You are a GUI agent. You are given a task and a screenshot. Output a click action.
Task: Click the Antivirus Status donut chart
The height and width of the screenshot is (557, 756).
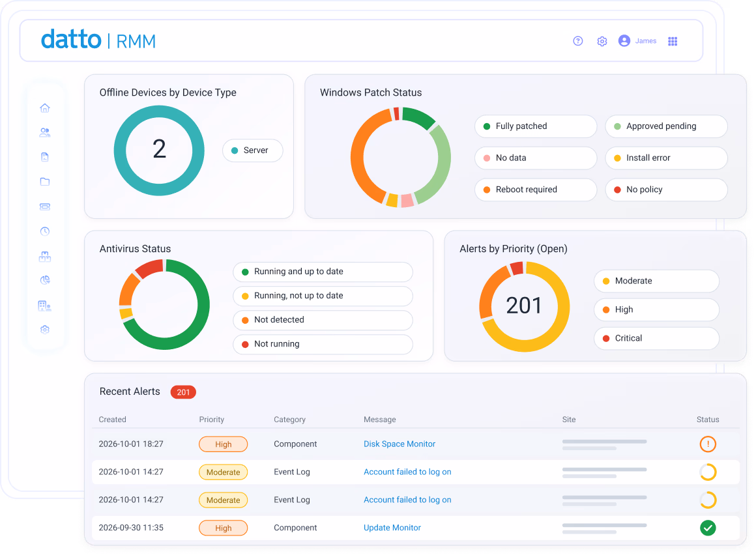[164, 304]
